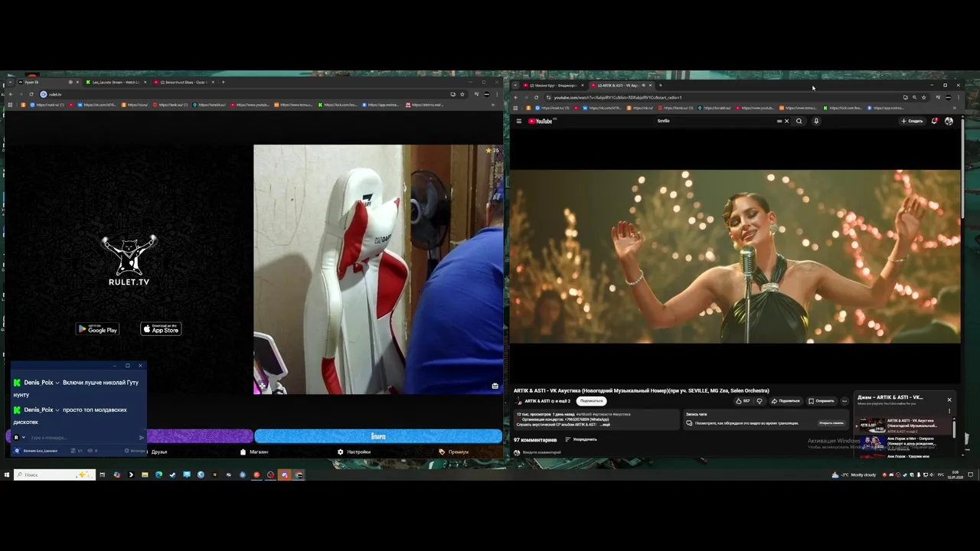The height and width of the screenshot is (551, 980).
Task: Open the Магазин shop section
Action: tap(254, 452)
